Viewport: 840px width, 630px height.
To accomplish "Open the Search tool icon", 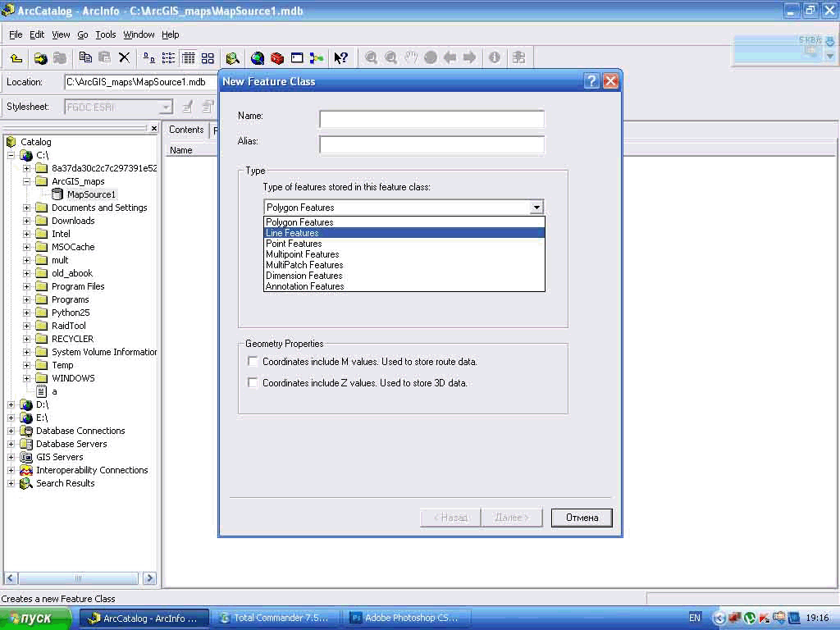I will click(232, 58).
